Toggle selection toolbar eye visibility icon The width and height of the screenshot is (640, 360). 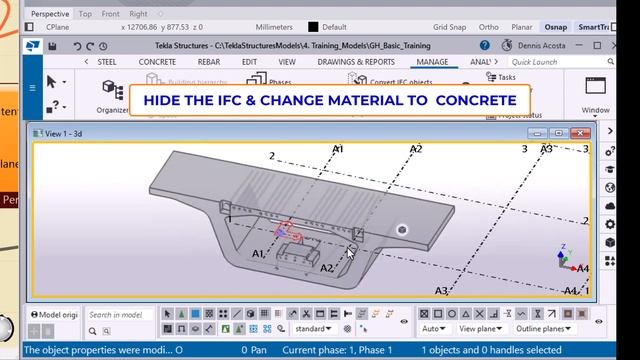404,322
